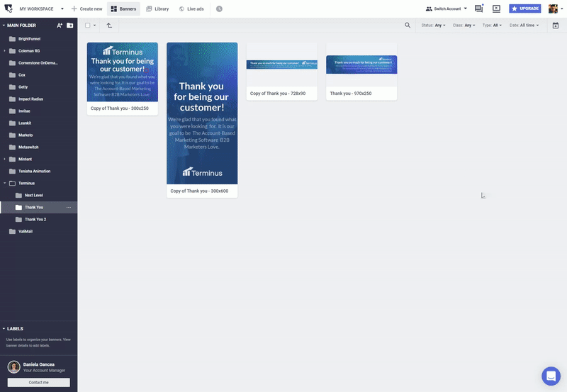The width and height of the screenshot is (567, 392).
Task: Open the Date: All time filter dropdown
Action: pyautogui.click(x=524, y=26)
